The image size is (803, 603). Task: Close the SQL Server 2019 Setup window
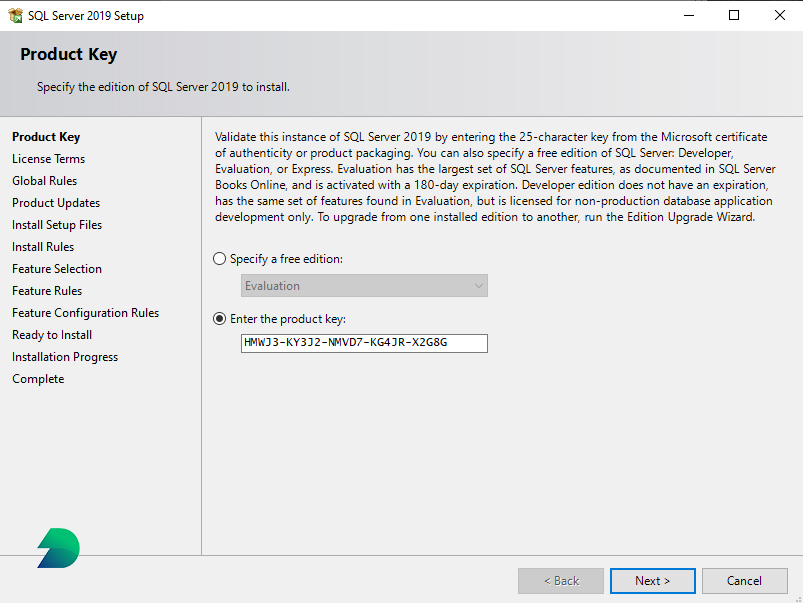pyautogui.click(x=780, y=15)
